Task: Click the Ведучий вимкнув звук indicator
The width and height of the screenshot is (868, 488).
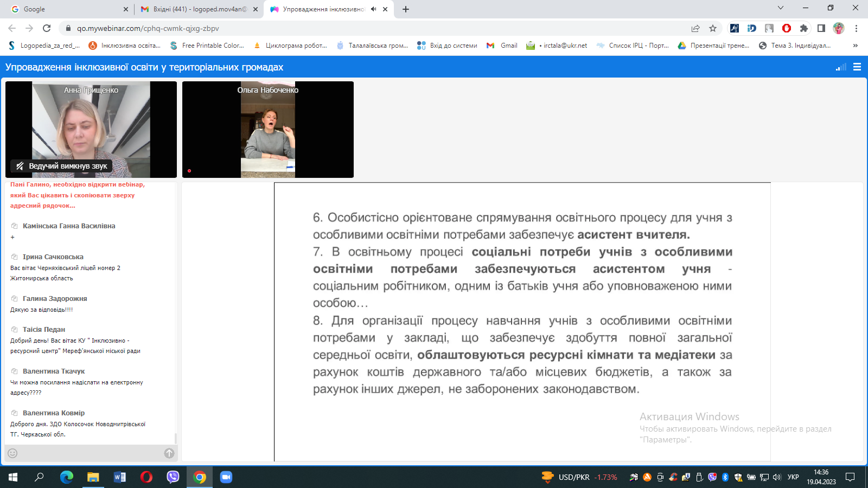Action: tap(61, 166)
